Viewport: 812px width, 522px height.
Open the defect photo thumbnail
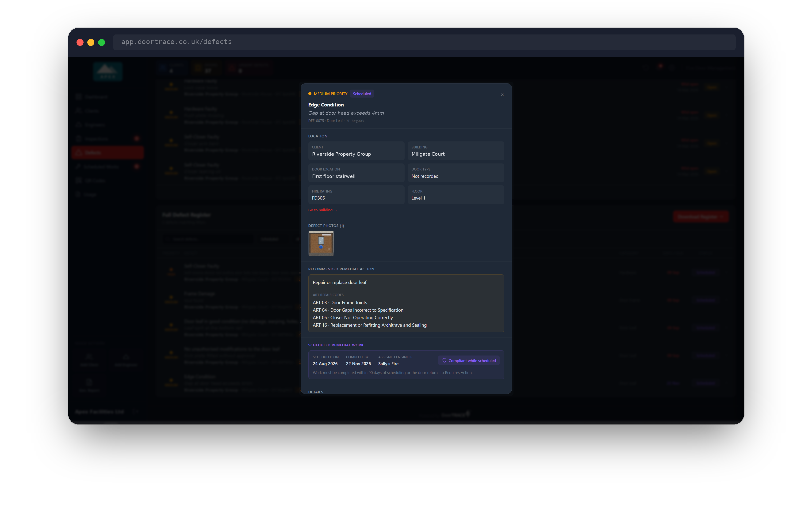click(x=321, y=243)
